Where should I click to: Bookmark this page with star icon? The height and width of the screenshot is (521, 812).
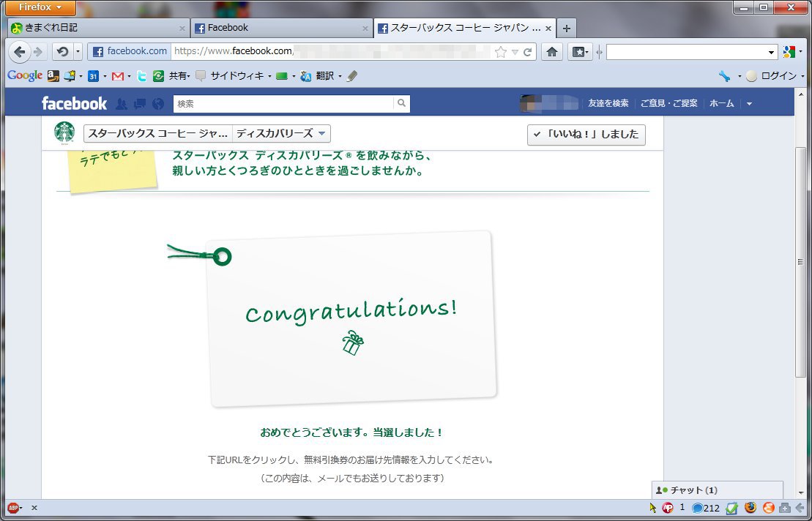click(500, 52)
